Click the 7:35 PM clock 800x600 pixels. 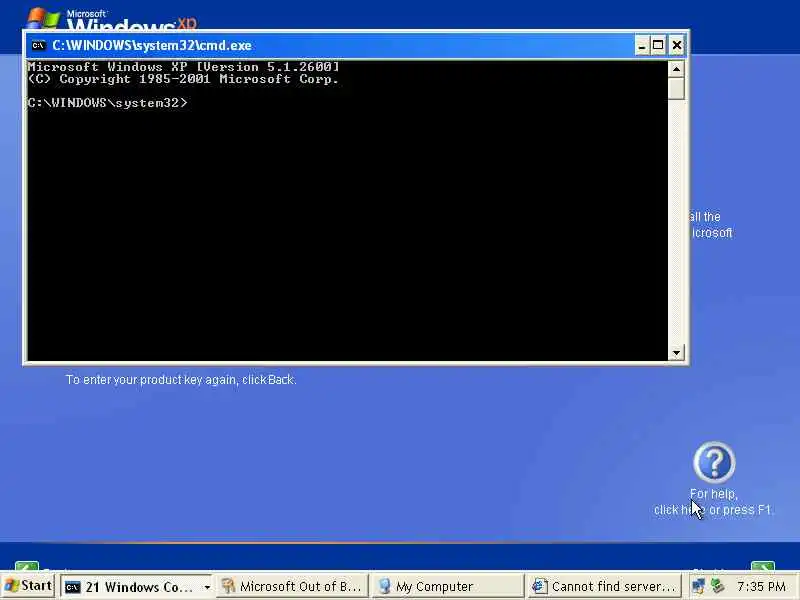click(761, 586)
